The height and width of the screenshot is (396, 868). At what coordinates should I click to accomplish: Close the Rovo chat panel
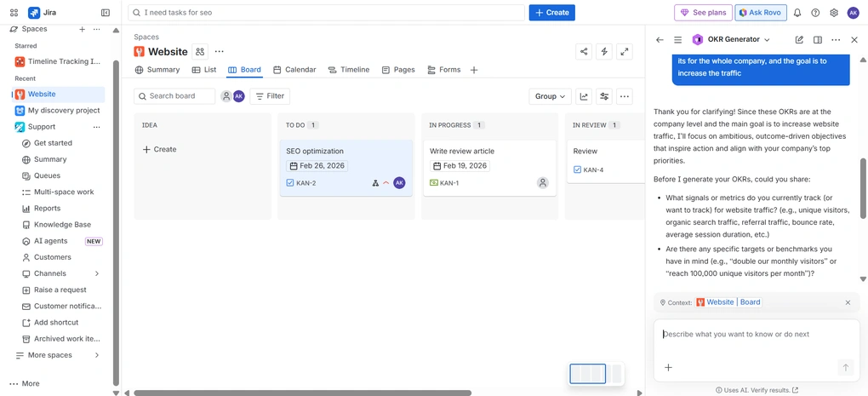(854, 40)
